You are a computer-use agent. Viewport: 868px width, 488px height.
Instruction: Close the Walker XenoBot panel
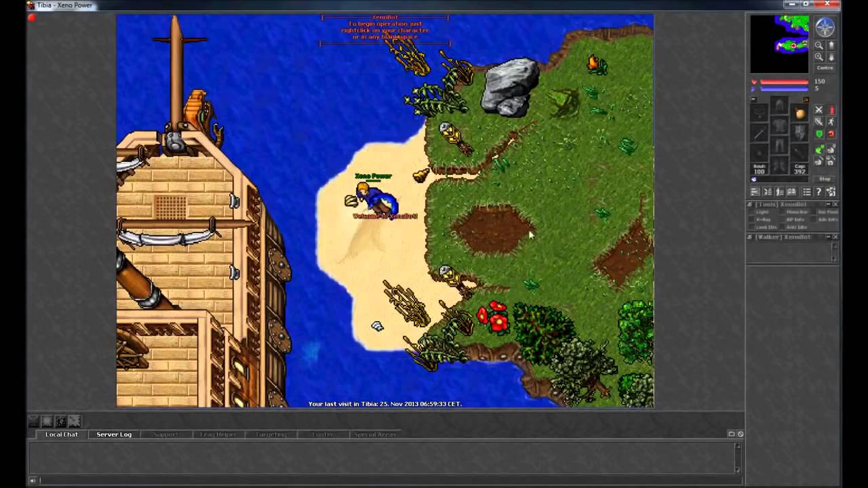(x=835, y=237)
